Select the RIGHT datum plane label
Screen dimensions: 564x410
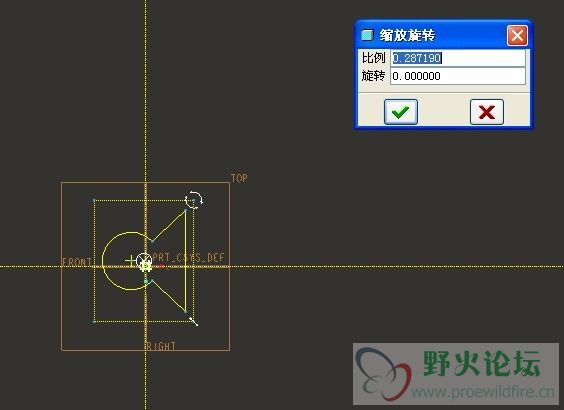click(161, 346)
